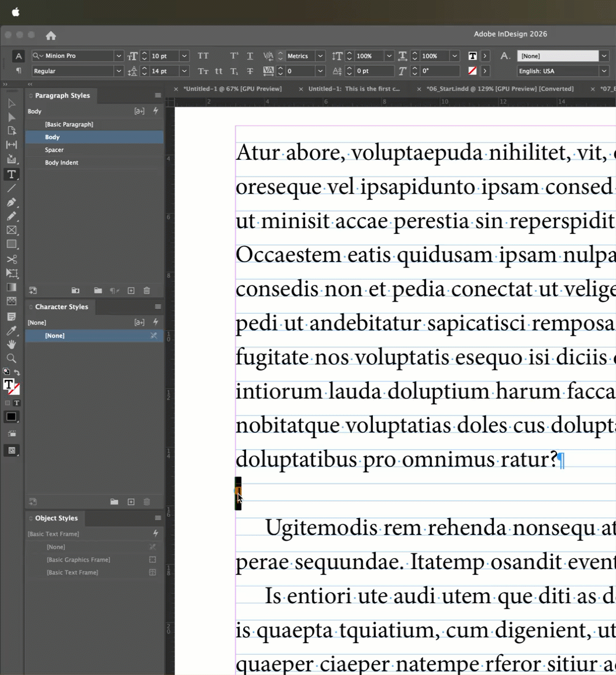Select the Eyedropper tool
616x675 pixels.
click(12, 331)
